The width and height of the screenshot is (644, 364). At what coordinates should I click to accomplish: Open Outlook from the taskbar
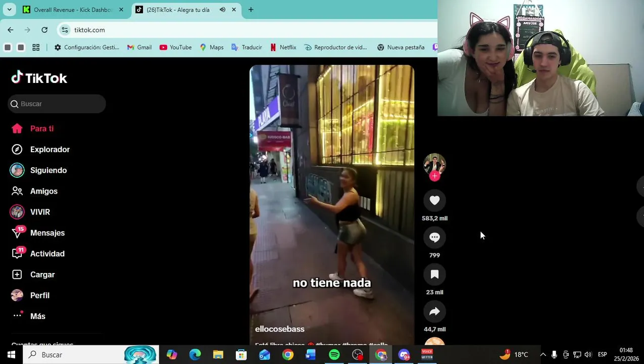tap(265, 355)
